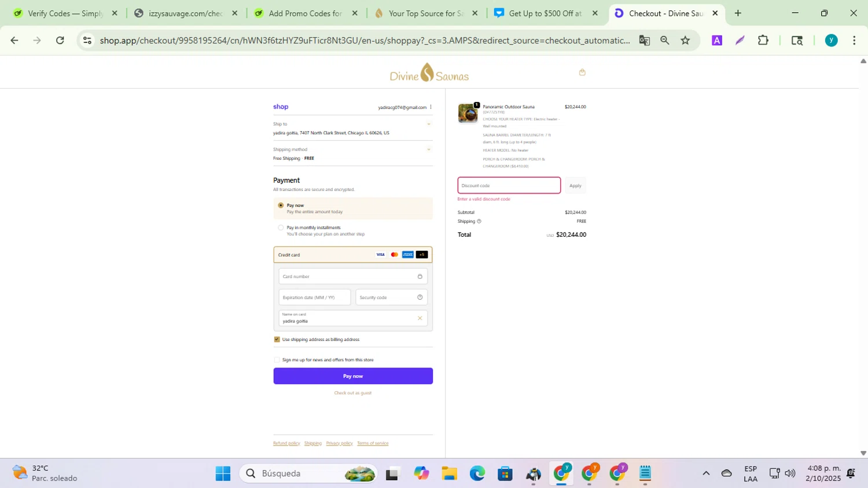Apply the discount code
Image resolution: width=868 pixels, height=488 pixels.
(575, 186)
